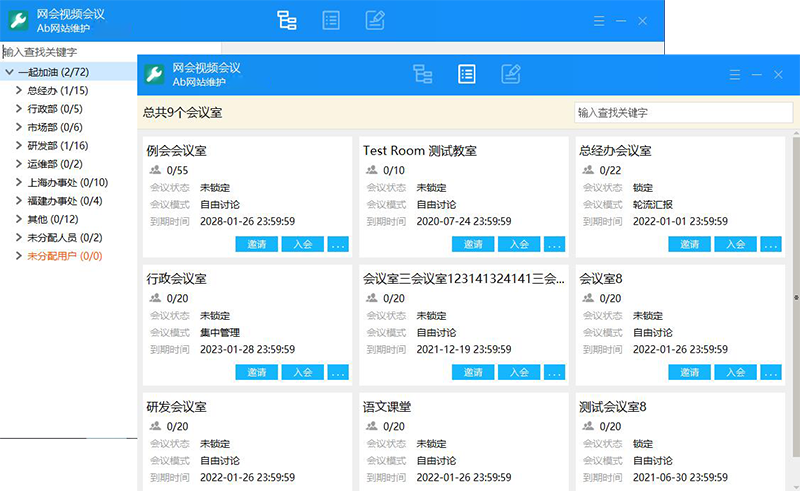Select the meeting room list icon in the front window
Screen dimensions: 800x491
(467, 74)
